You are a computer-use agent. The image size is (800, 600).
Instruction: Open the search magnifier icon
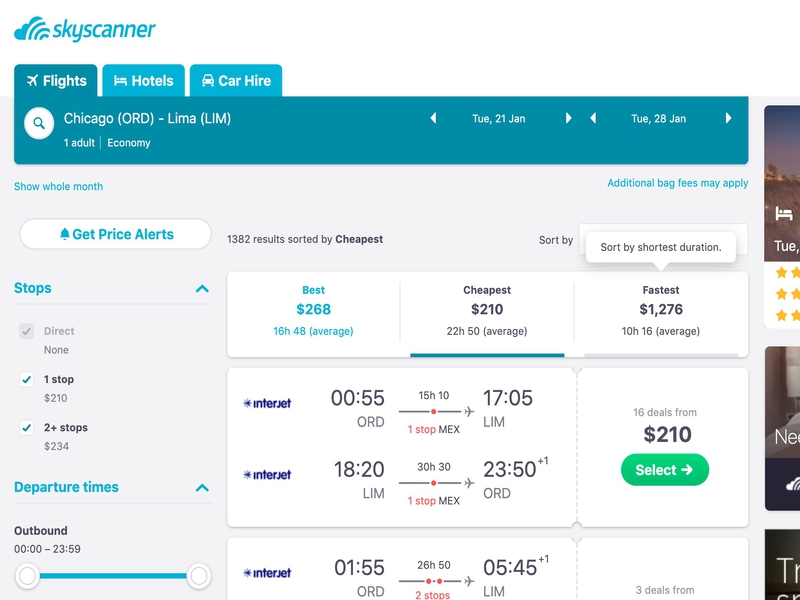point(39,123)
